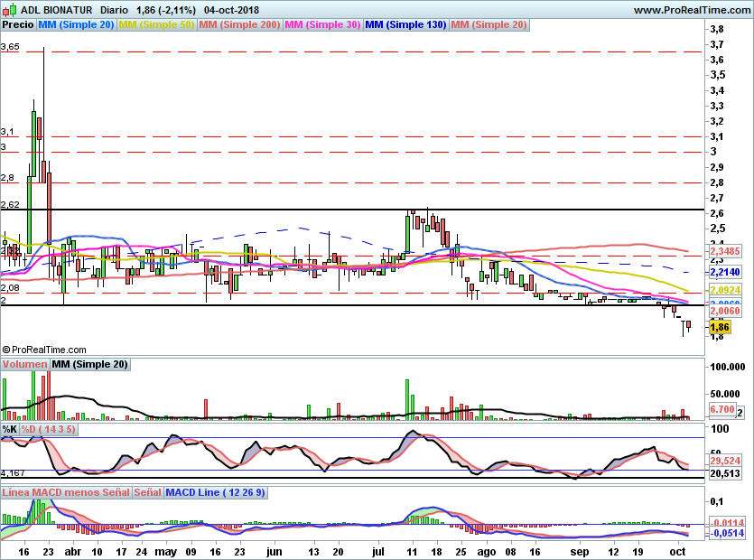Open the blue MM (Simple 20) label

coord(76,24)
